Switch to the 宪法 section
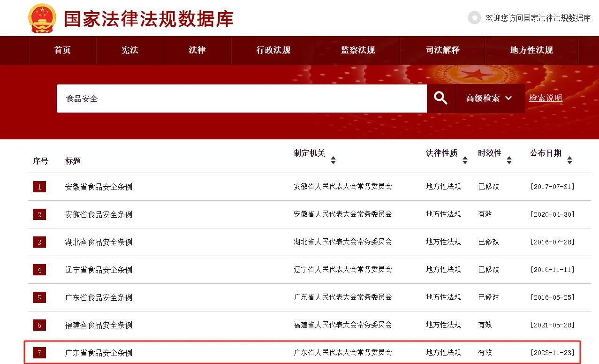 point(129,50)
